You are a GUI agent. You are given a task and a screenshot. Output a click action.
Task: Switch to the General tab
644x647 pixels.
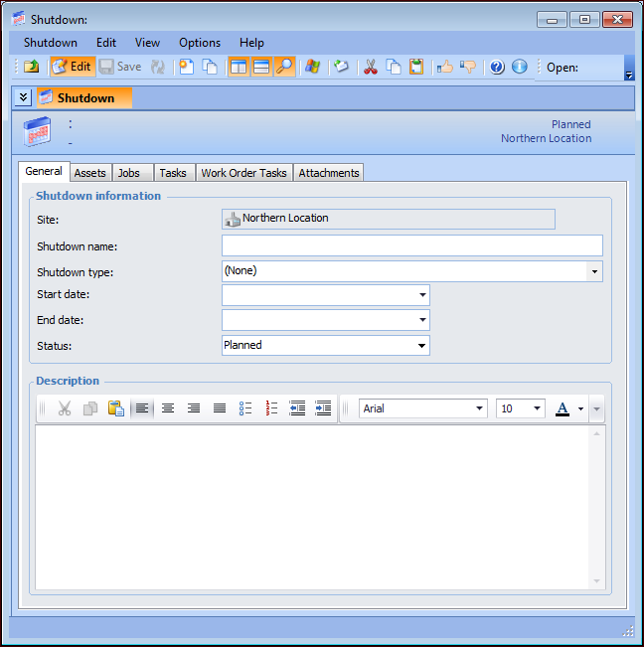pyautogui.click(x=44, y=171)
